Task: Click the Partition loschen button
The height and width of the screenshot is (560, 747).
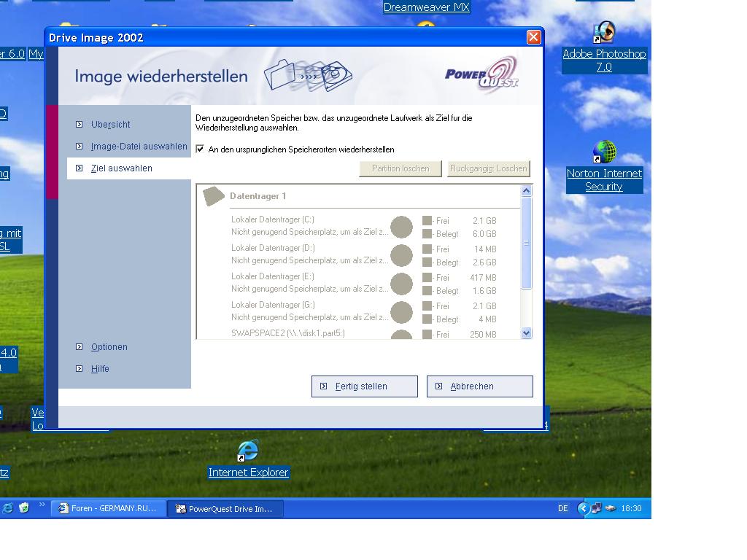Action: (x=400, y=168)
